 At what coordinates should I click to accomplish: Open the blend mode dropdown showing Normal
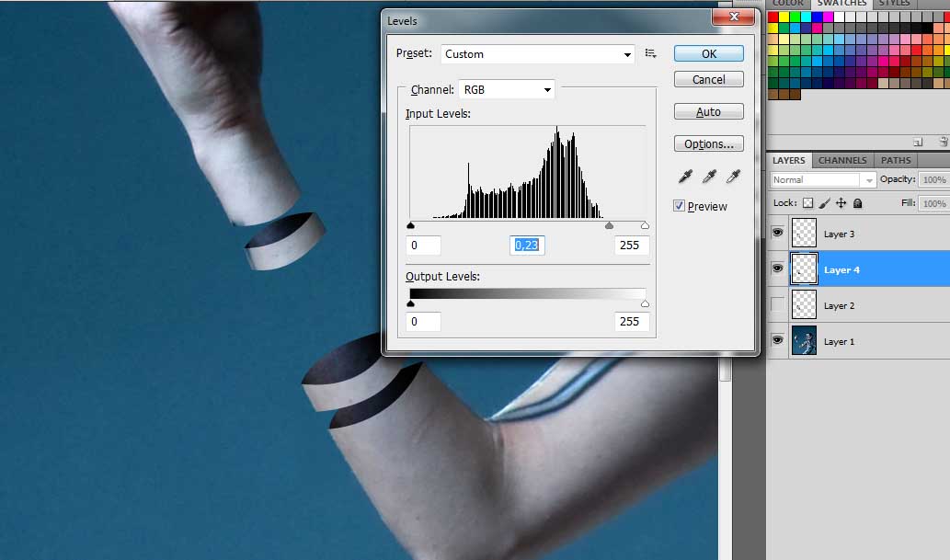coord(823,180)
